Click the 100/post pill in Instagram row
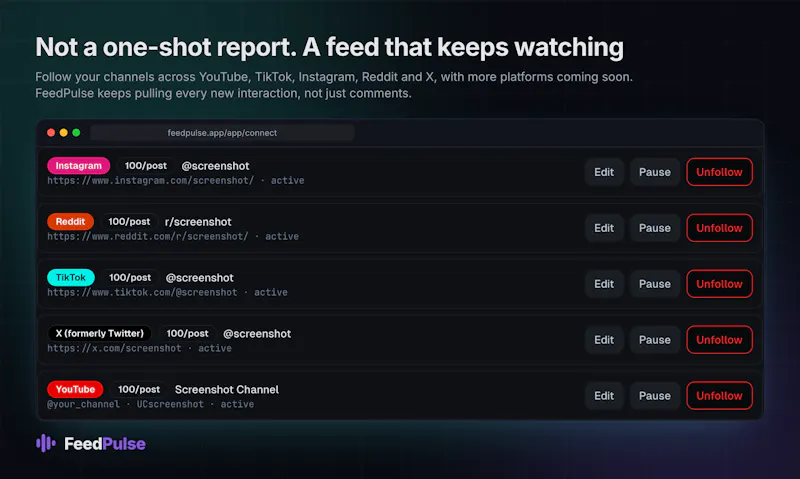The height and width of the screenshot is (479, 800). (x=145, y=166)
